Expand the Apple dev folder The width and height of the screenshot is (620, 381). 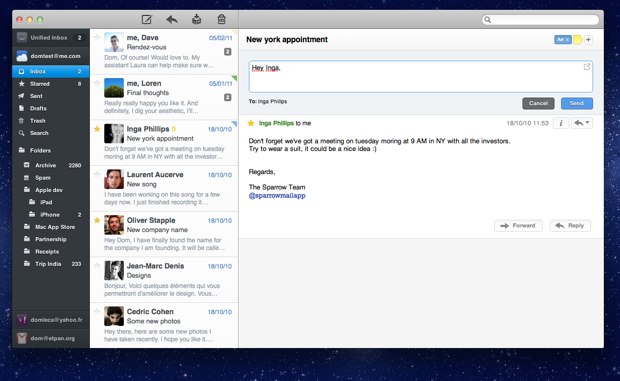[51, 190]
